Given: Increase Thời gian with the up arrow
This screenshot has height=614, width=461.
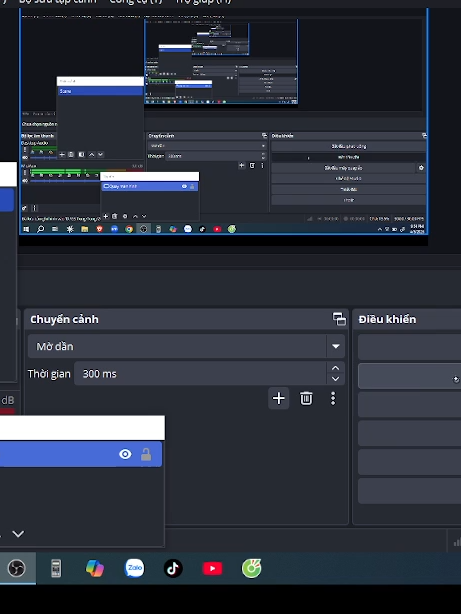Looking at the screenshot, I should click(335, 368).
